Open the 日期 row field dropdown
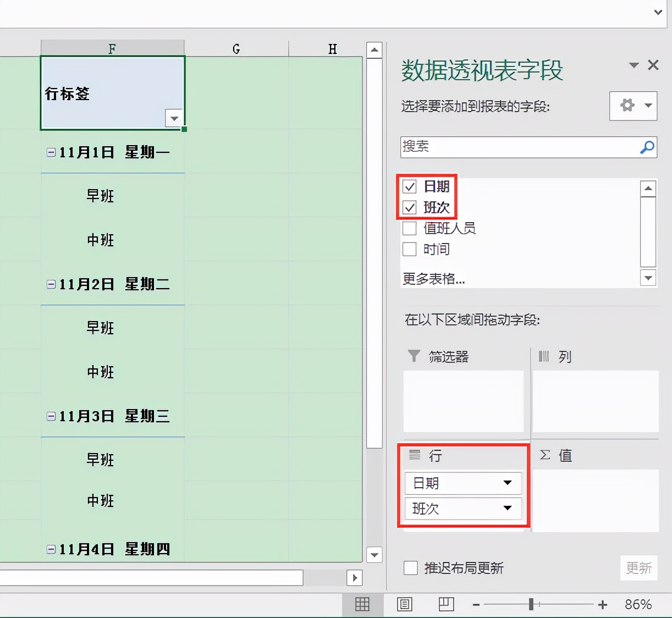672x618 pixels. [x=508, y=483]
